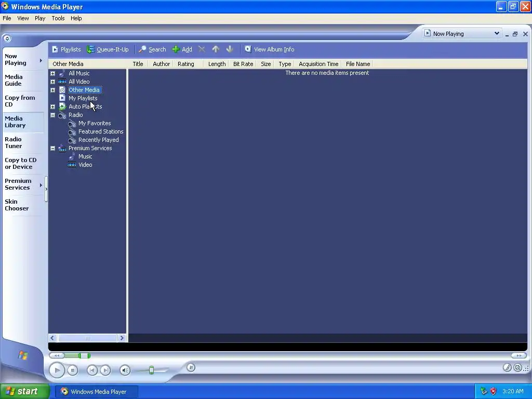Click View Album Info

[270, 49]
